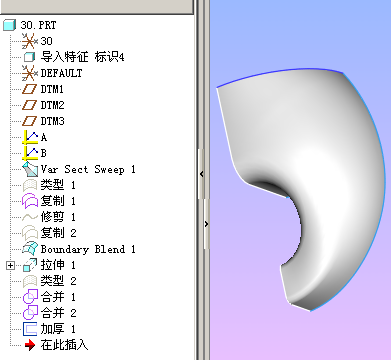Screen dimensions: 391x360
Task: Click the 30.PRT part icon
Action: pos(10,25)
